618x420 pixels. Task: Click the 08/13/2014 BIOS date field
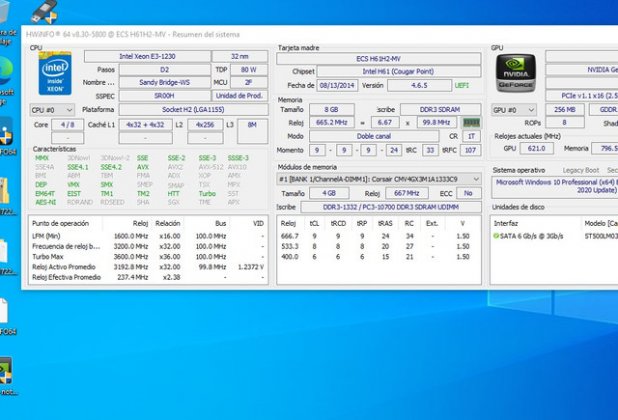pos(337,85)
